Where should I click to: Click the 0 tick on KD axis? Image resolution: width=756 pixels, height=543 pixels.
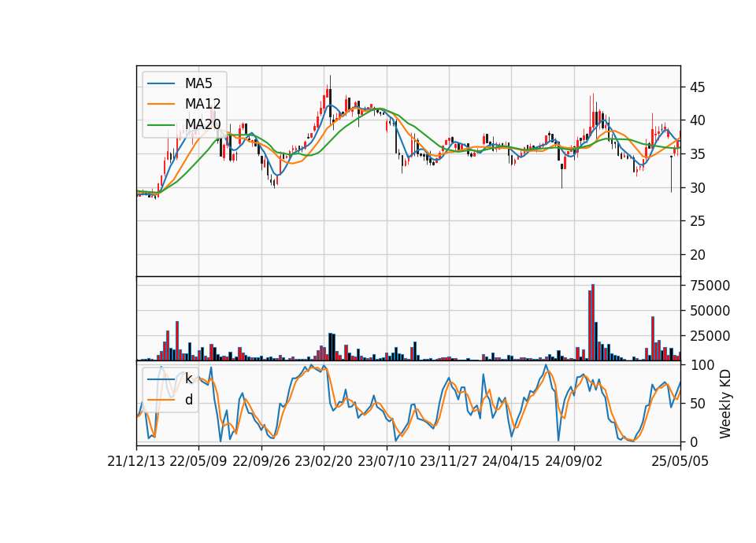pos(694,441)
